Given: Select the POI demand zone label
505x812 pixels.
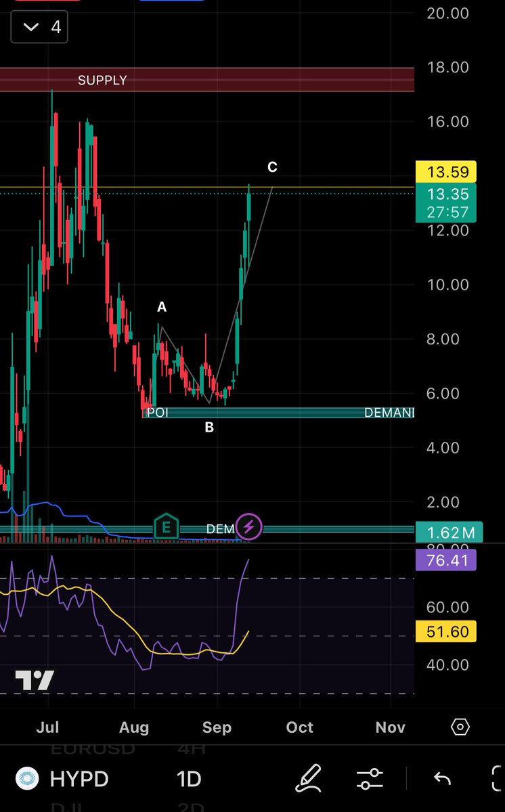Looking at the screenshot, I should tap(157, 413).
